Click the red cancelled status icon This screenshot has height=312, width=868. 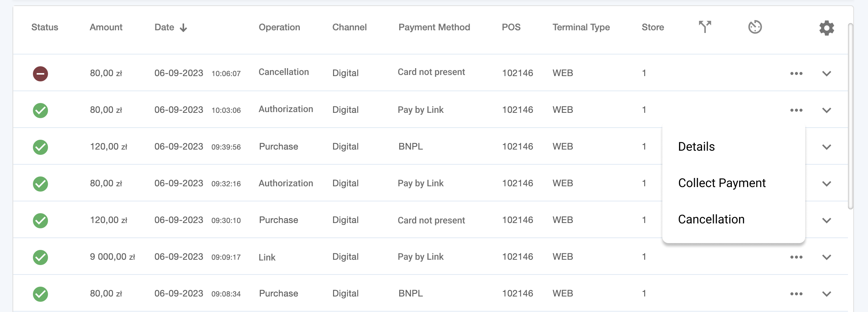[x=40, y=73]
